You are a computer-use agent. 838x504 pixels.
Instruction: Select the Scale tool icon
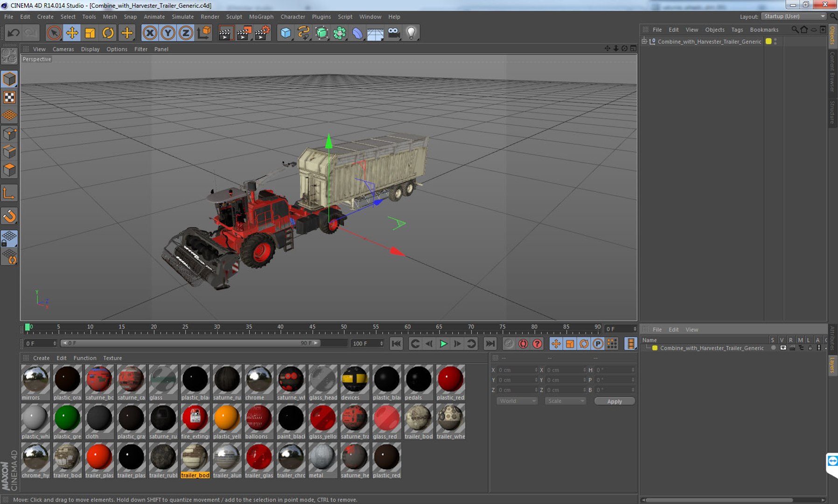pyautogui.click(x=90, y=33)
